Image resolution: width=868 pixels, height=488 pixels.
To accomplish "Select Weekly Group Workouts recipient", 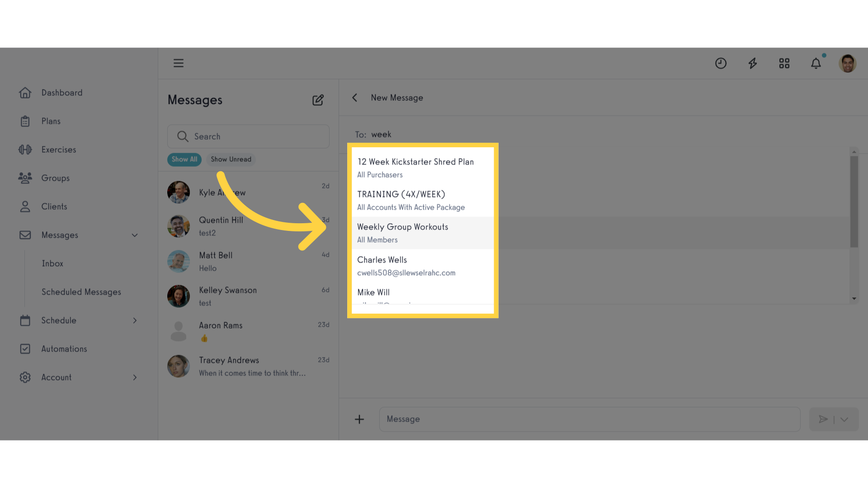I will (422, 232).
